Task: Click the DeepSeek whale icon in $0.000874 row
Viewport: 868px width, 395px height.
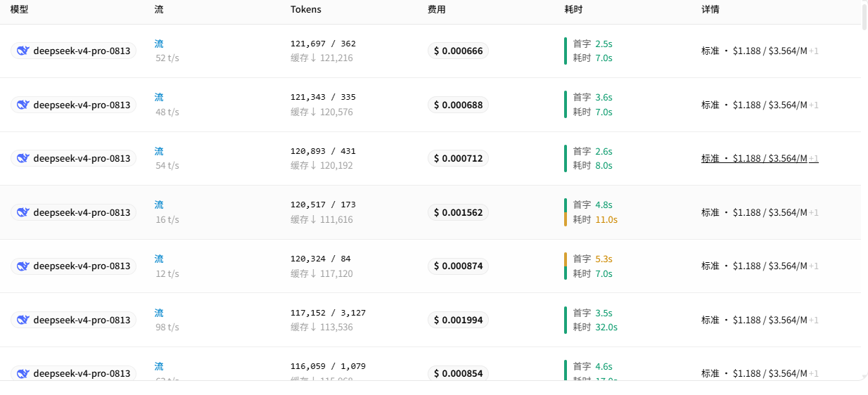Action: [23, 266]
